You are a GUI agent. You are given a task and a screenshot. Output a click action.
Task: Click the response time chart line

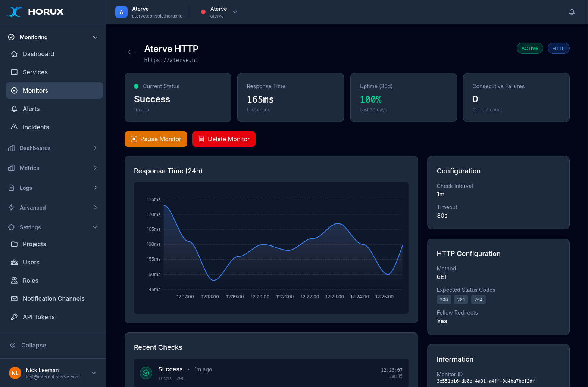point(264,245)
